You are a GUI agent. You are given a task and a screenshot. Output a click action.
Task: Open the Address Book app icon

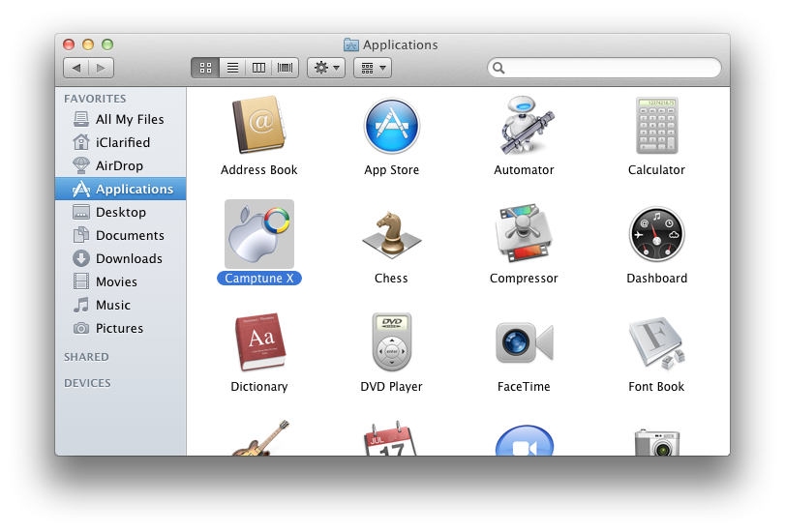tap(258, 127)
